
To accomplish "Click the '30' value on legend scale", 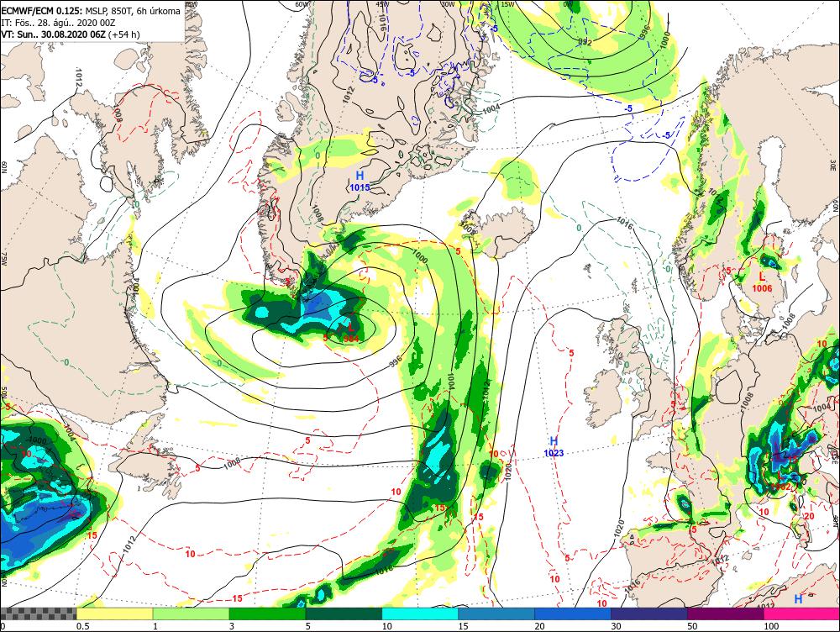I will point(616,626).
